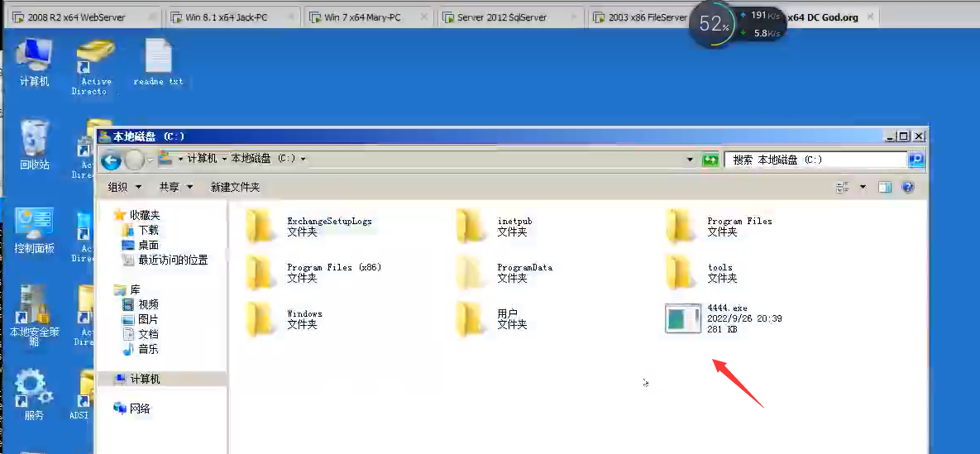Open the inetpub folder

(470, 226)
